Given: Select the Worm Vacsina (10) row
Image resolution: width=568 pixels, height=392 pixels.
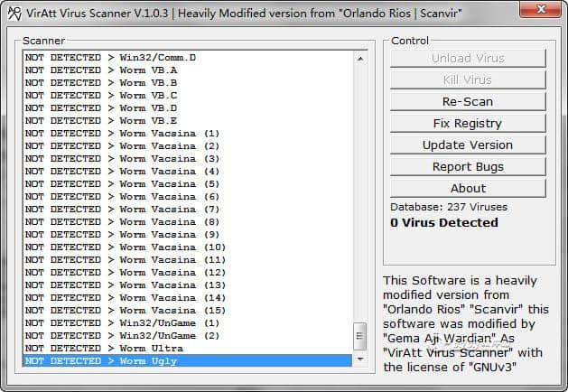Looking at the screenshot, I should coord(188,247).
